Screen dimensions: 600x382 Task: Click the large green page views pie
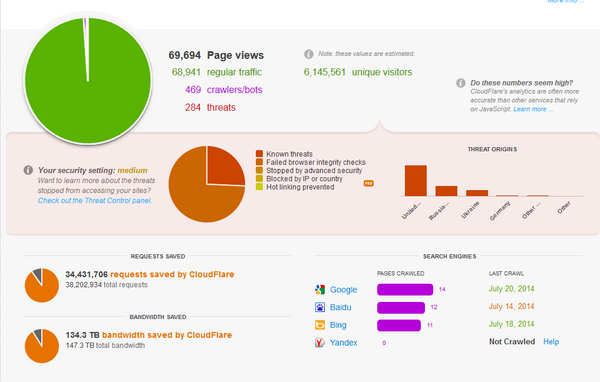point(88,81)
